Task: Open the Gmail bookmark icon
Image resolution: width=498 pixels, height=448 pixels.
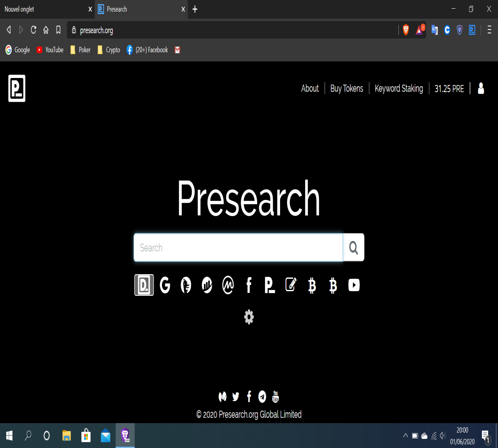Action: [x=178, y=50]
